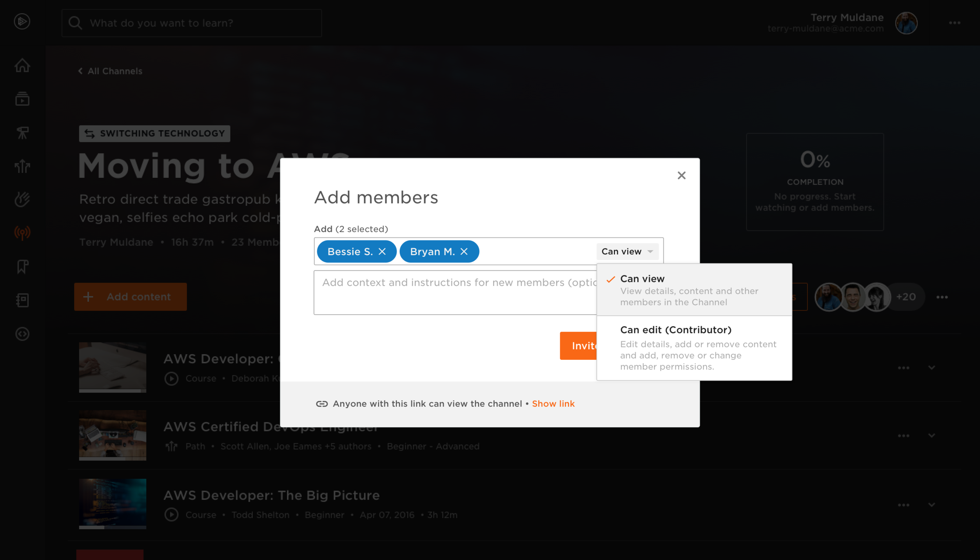Viewport: 980px width, 560px height.
Task: Open the Paths sidebar icon
Action: 22,166
